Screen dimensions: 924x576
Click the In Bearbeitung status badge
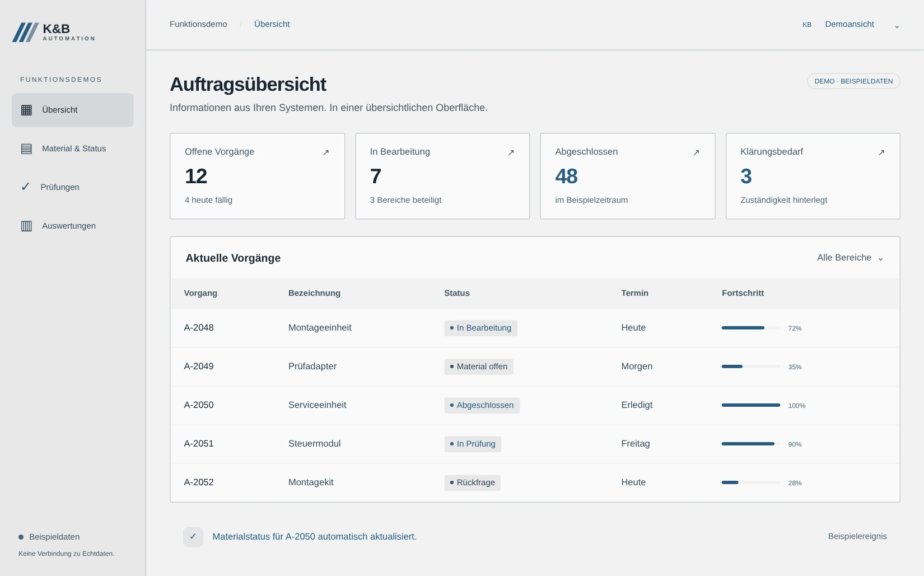480,328
